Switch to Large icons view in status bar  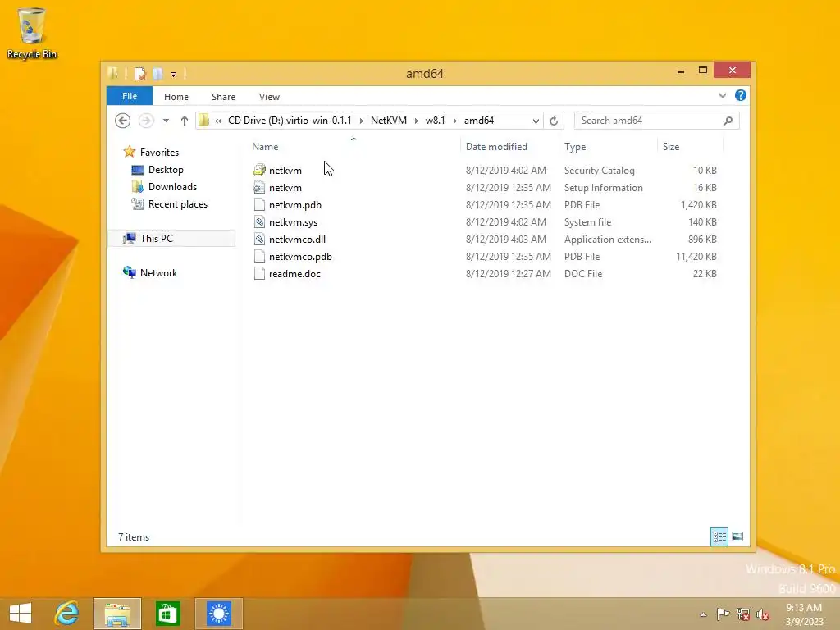pyautogui.click(x=737, y=536)
